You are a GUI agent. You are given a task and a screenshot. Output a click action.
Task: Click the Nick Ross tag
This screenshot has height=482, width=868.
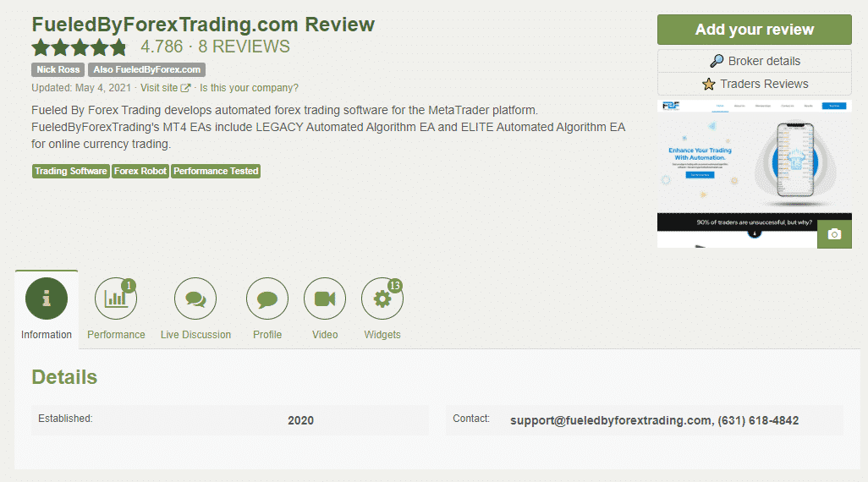click(58, 69)
